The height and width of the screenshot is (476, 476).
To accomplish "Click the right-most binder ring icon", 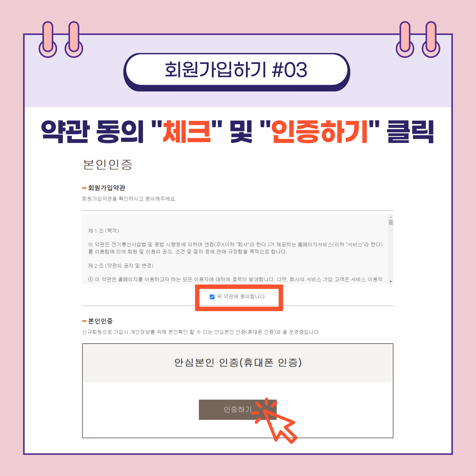I will pyautogui.click(x=431, y=39).
